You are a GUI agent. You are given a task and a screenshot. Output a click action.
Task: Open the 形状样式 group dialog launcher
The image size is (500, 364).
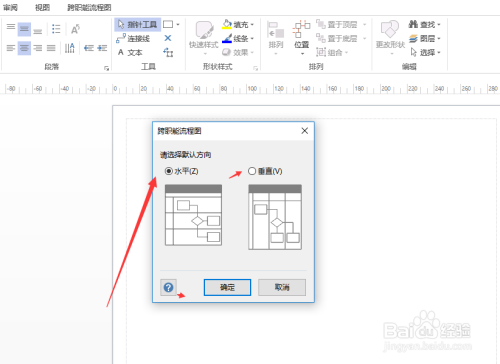[256, 68]
